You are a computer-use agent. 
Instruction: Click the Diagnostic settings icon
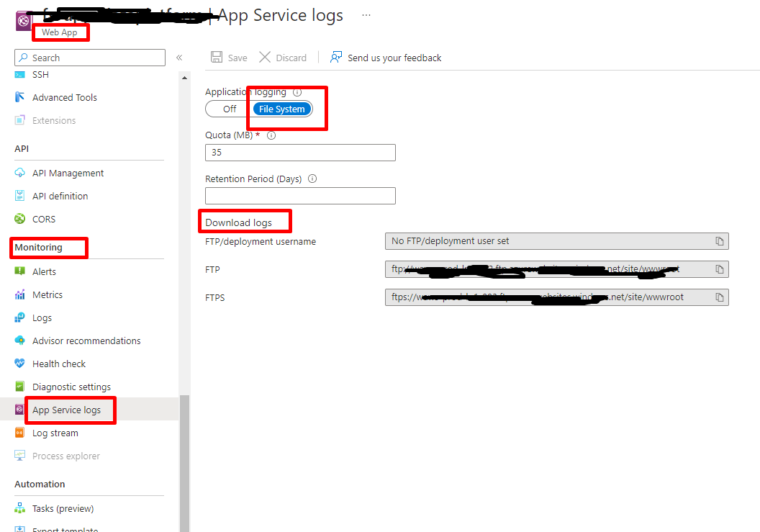pos(19,387)
